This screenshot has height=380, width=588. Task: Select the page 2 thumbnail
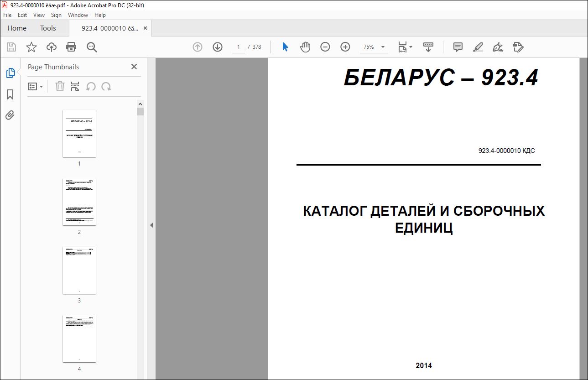79,202
